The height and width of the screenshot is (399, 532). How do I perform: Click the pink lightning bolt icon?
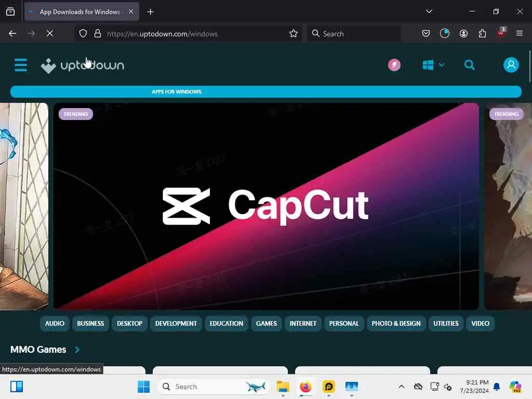tap(394, 65)
